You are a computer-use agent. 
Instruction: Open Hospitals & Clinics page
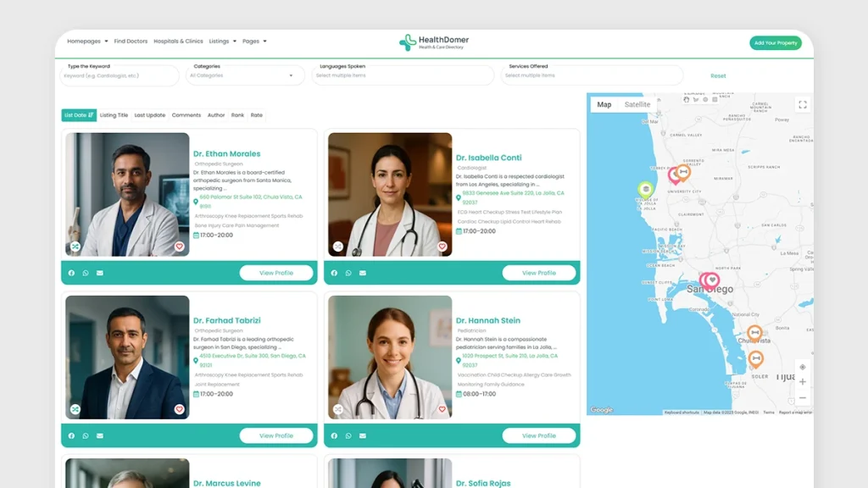click(x=178, y=41)
